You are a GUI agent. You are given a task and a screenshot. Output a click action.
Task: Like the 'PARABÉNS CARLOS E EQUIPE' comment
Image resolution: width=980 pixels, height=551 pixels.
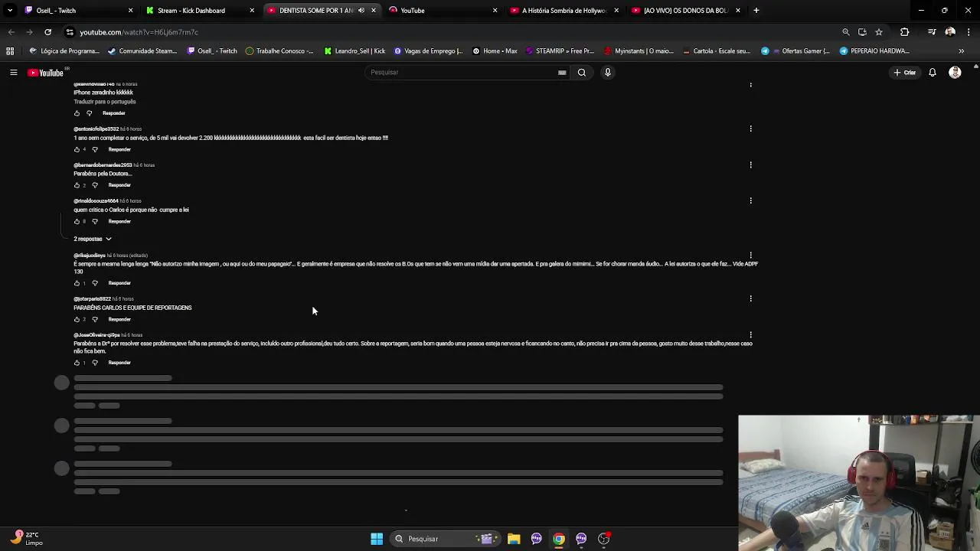77,319
